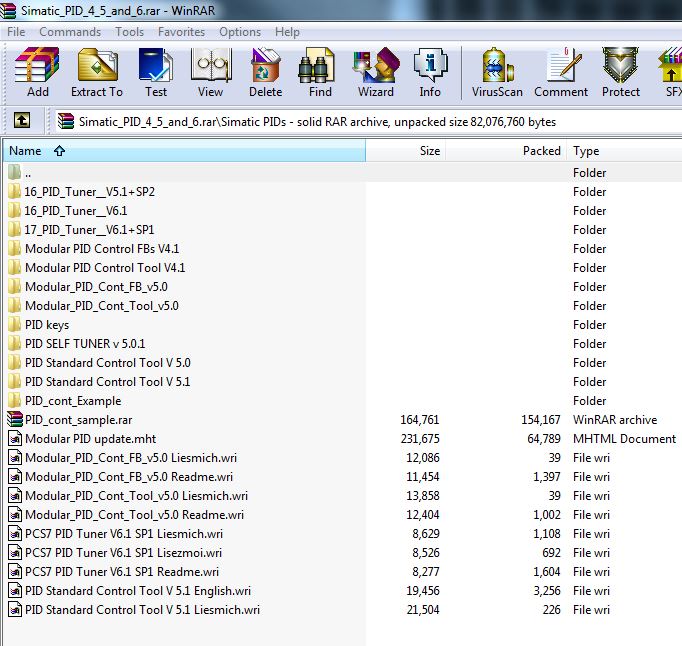This screenshot has width=682, height=646.
Task: Click the Extract To toolbar icon
Action: click(96, 72)
